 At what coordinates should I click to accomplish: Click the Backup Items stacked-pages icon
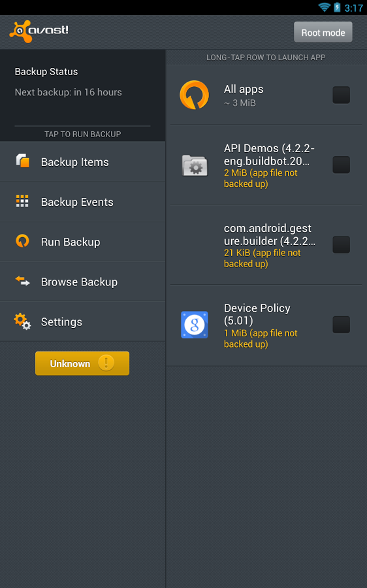click(x=22, y=161)
